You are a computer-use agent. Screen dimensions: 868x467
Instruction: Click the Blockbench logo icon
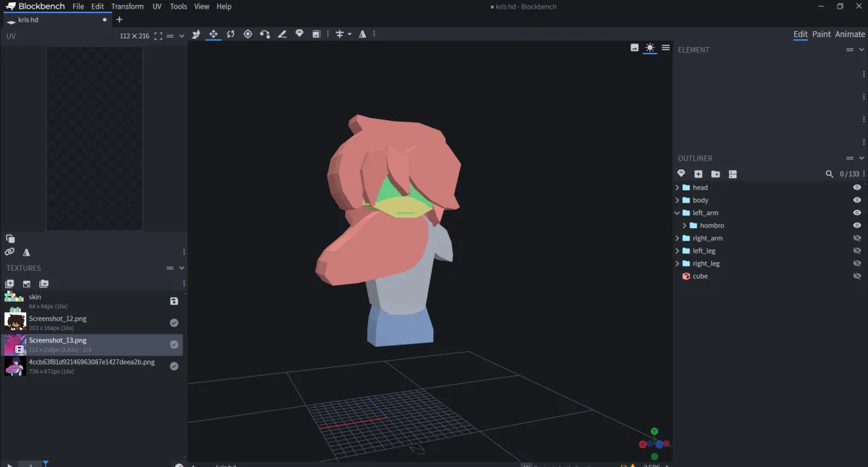click(x=12, y=7)
